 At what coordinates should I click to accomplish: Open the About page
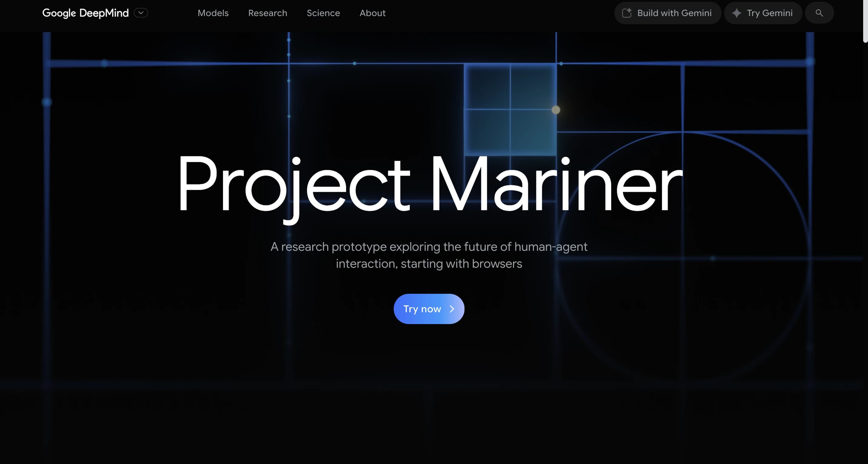pos(372,13)
